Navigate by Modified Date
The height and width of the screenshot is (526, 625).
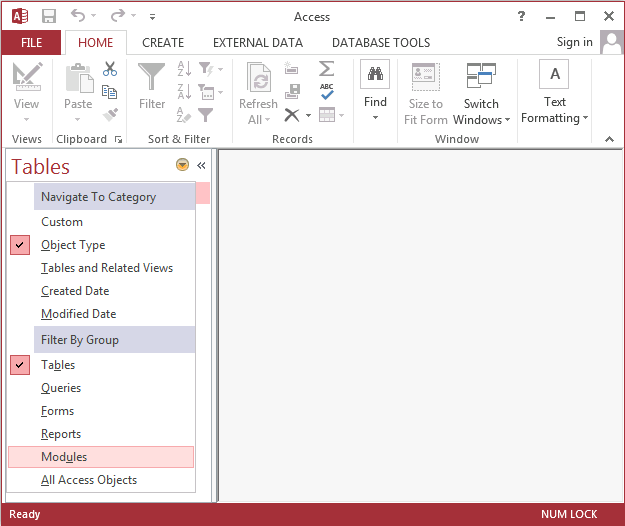point(102,314)
